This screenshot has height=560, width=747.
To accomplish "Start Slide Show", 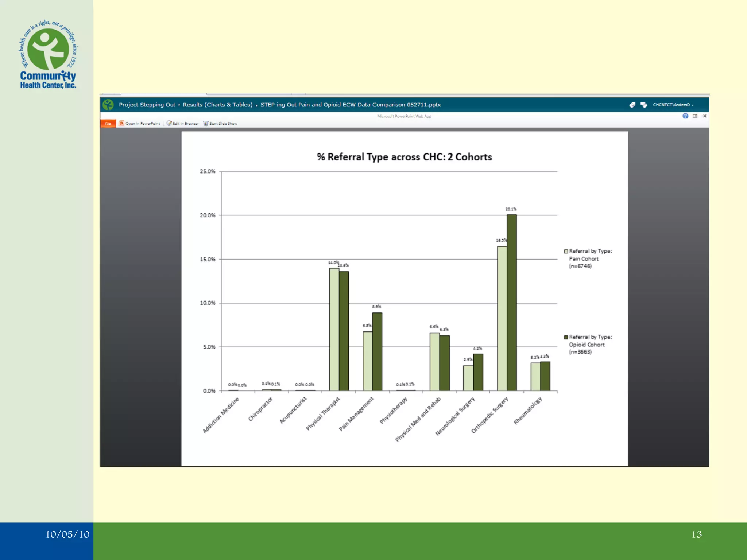I will [223, 124].
